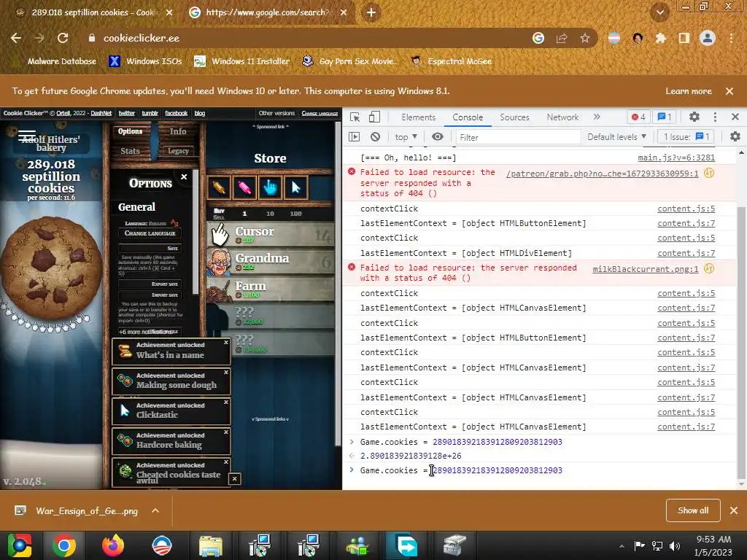Select buy amount 100 in Store
Image resolution: width=747 pixels, height=560 pixels.
click(296, 214)
